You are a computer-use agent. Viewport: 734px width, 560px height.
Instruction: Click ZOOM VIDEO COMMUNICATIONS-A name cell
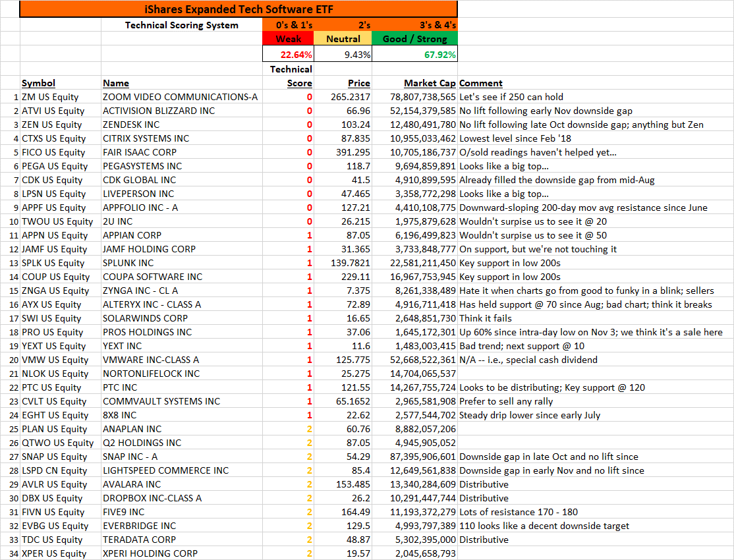click(181, 97)
